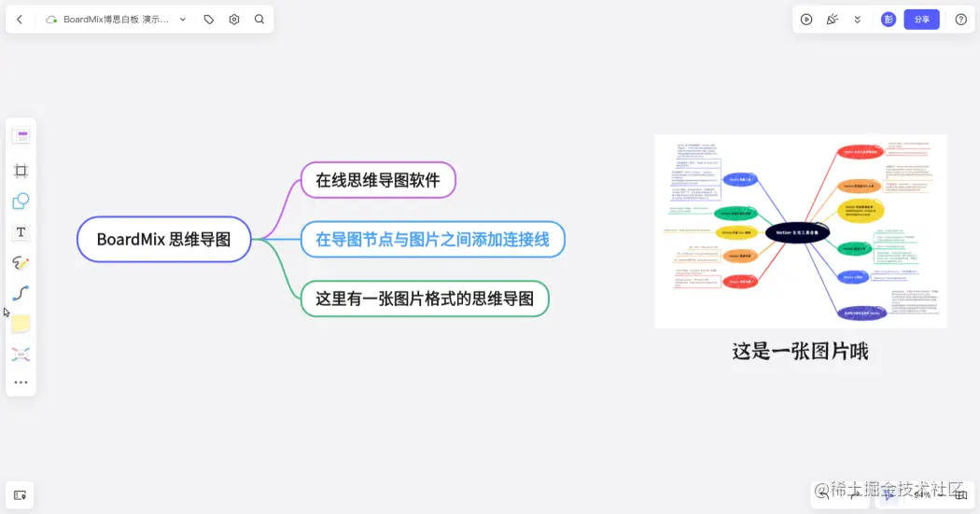Choose the Pen drawing tool
The image size is (980, 514).
click(x=21, y=262)
